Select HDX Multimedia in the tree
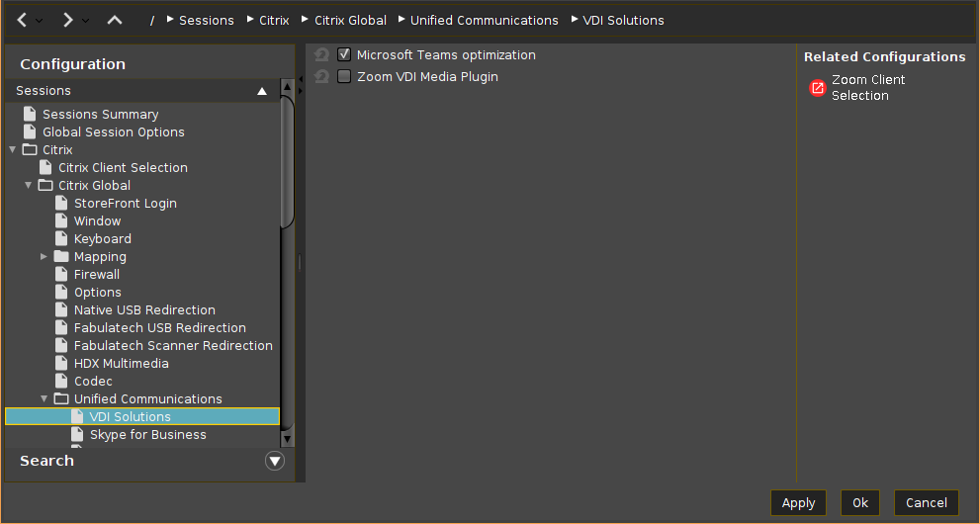Image resolution: width=980 pixels, height=524 pixels. click(121, 364)
